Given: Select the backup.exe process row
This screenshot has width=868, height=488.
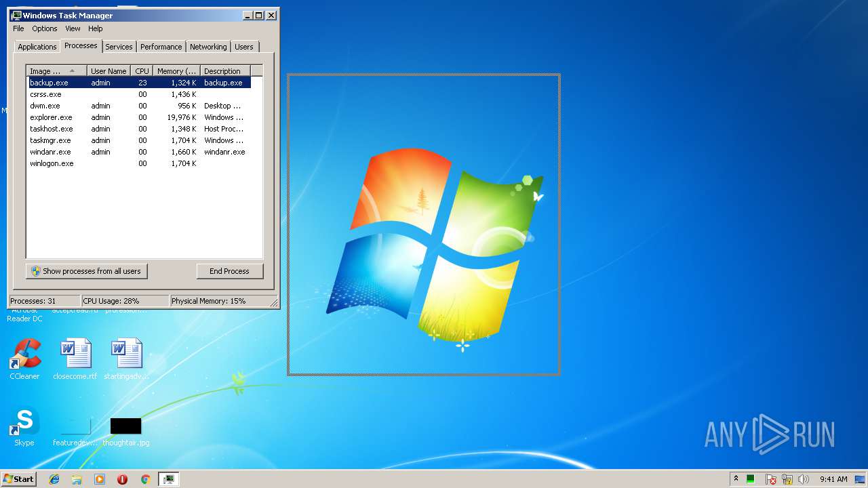Looking at the screenshot, I should 140,83.
